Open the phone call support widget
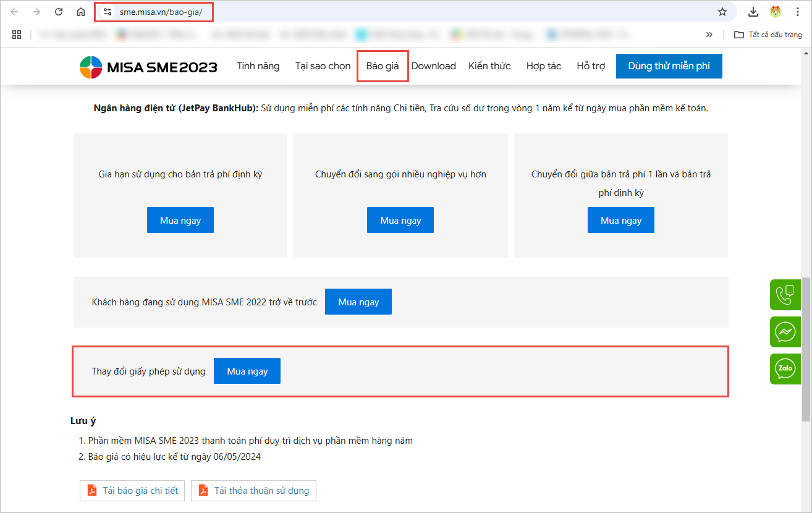Image resolution: width=812 pixels, height=513 pixels. (x=785, y=295)
